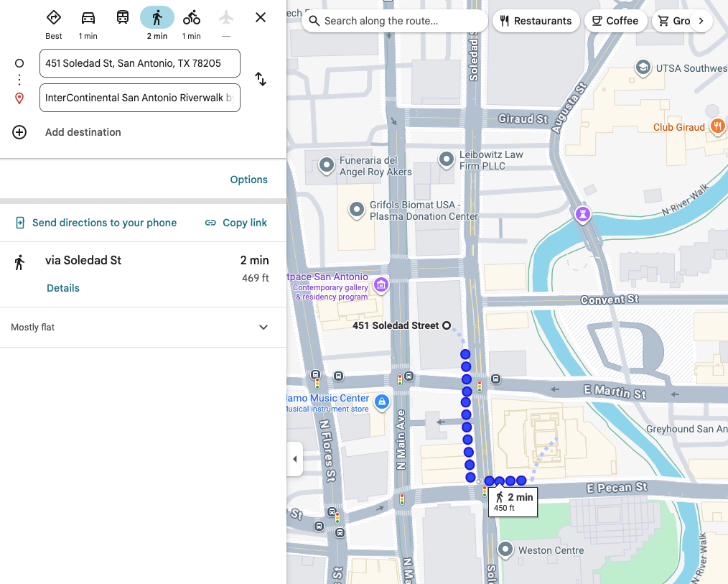Click Greyhound San Antonio label

coord(686,429)
